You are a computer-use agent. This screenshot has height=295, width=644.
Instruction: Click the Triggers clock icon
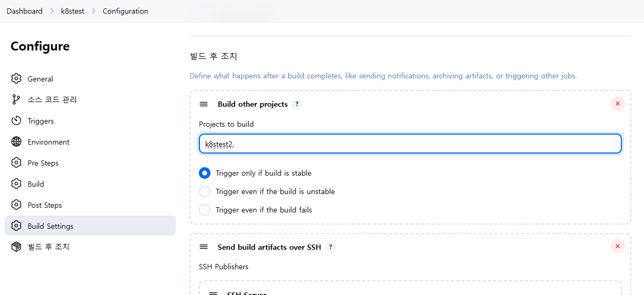pyautogui.click(x=16, y=121)
